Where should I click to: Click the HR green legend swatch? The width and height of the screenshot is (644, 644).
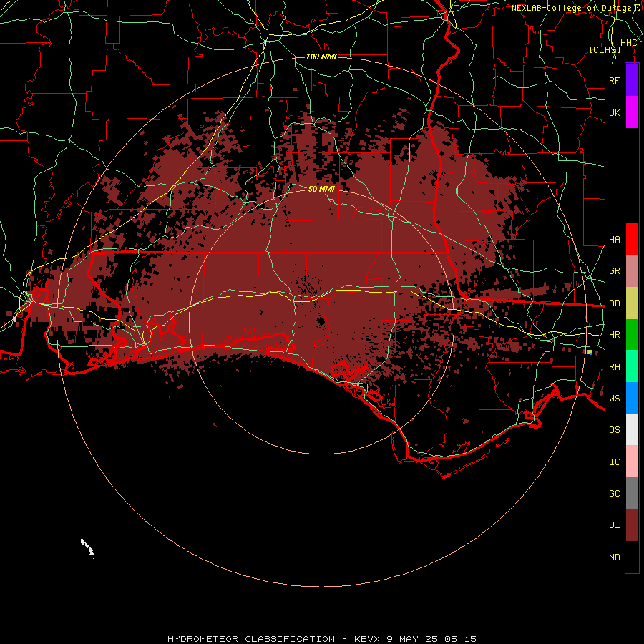(632, 335)
